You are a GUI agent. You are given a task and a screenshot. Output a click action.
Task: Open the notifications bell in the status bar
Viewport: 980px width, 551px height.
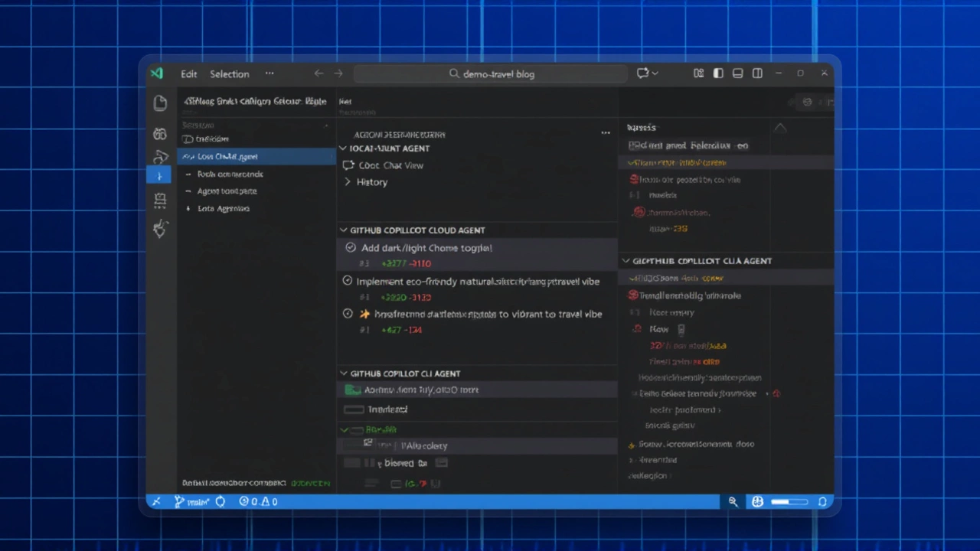822,501
